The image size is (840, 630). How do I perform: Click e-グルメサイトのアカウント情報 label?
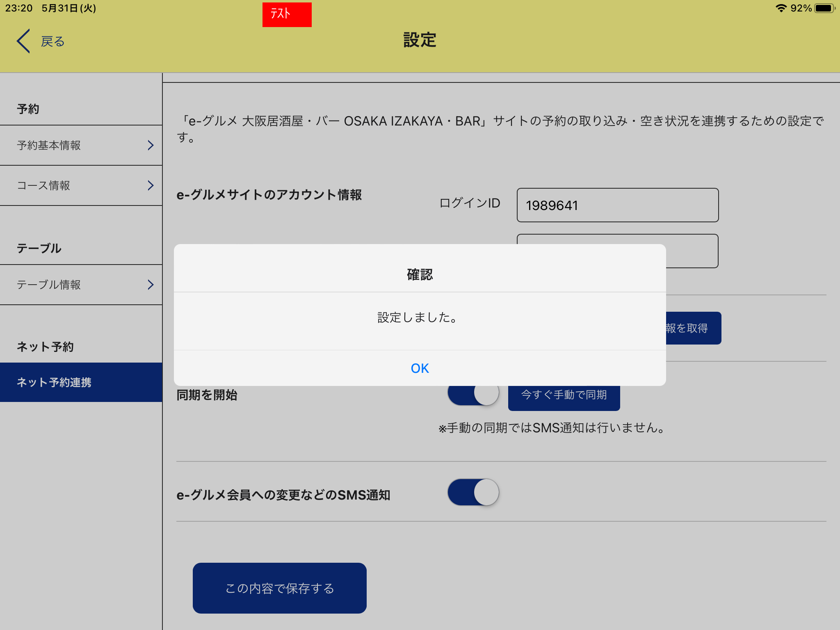pos(269,194)
